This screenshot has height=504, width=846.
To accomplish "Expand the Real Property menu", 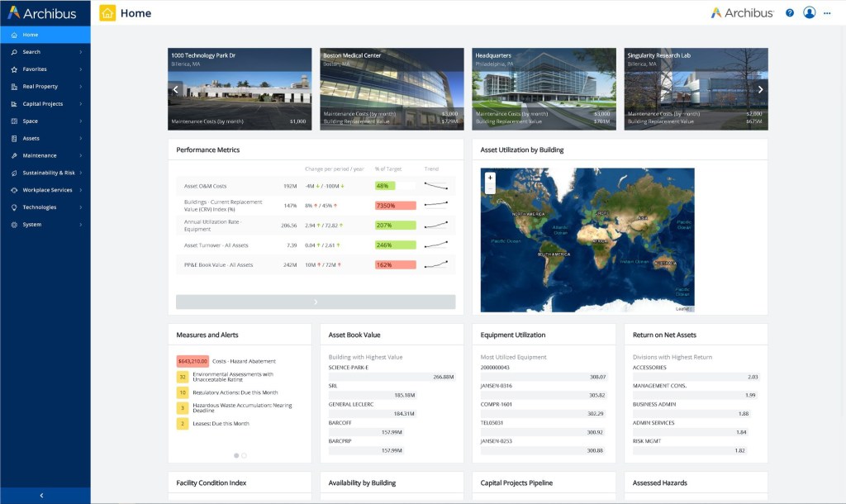I will 45,87.
